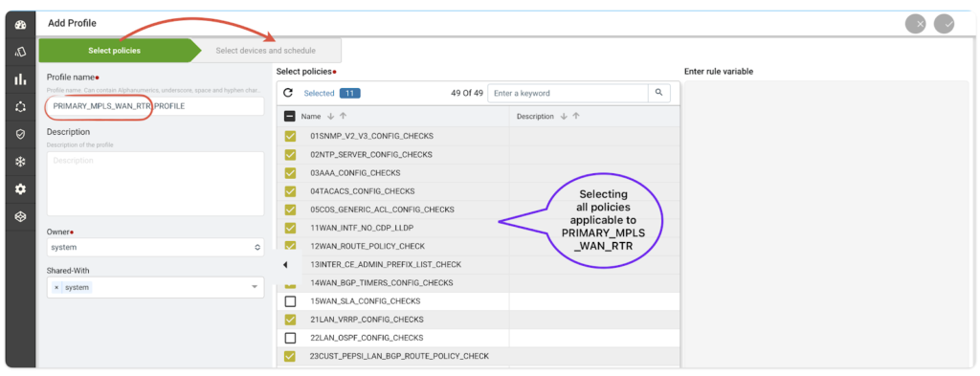
Task: Collapse the left panel with triangle arrow
Action: pyautogui.click(x=285, y=265)
